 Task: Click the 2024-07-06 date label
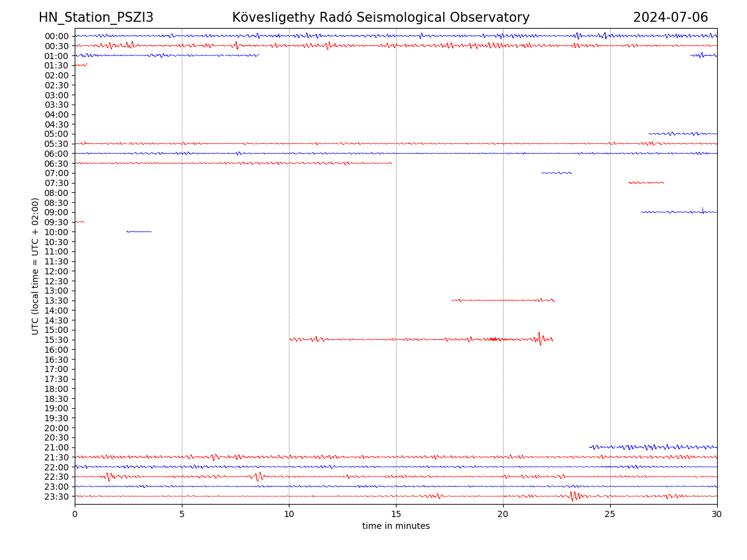pyautogui.click(x=670, y=17)
